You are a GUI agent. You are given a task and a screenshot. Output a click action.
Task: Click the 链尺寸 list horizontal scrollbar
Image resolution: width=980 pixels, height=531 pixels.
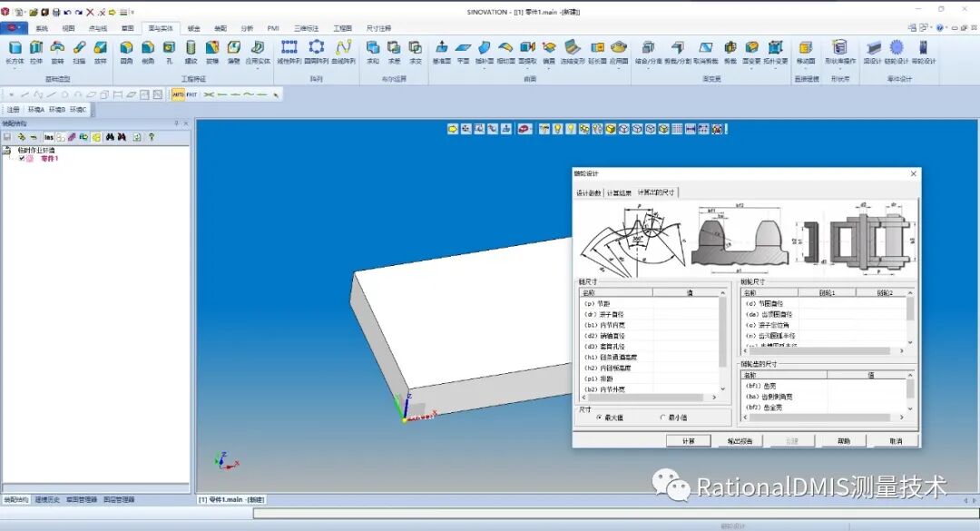649,398
